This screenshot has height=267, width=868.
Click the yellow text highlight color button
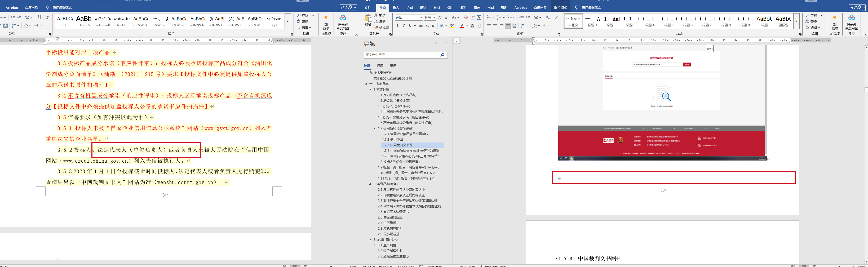452,26
